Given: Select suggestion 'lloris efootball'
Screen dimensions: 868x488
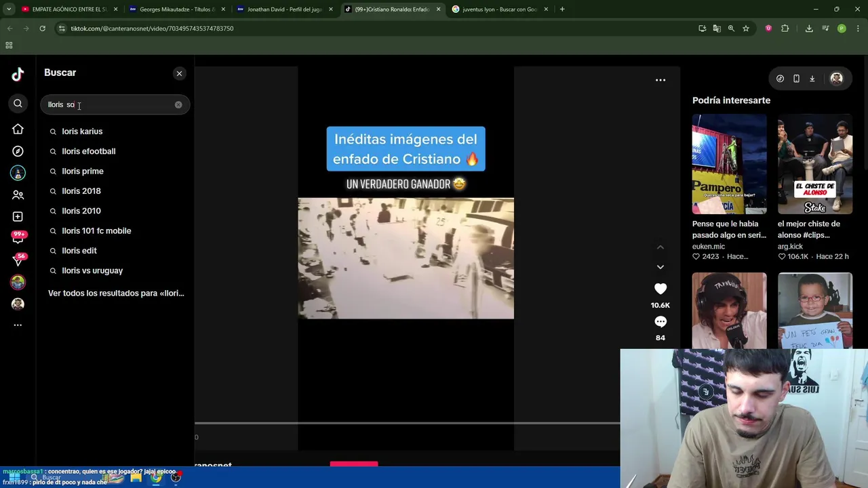Looking at the screenshot, I should 115,151.
